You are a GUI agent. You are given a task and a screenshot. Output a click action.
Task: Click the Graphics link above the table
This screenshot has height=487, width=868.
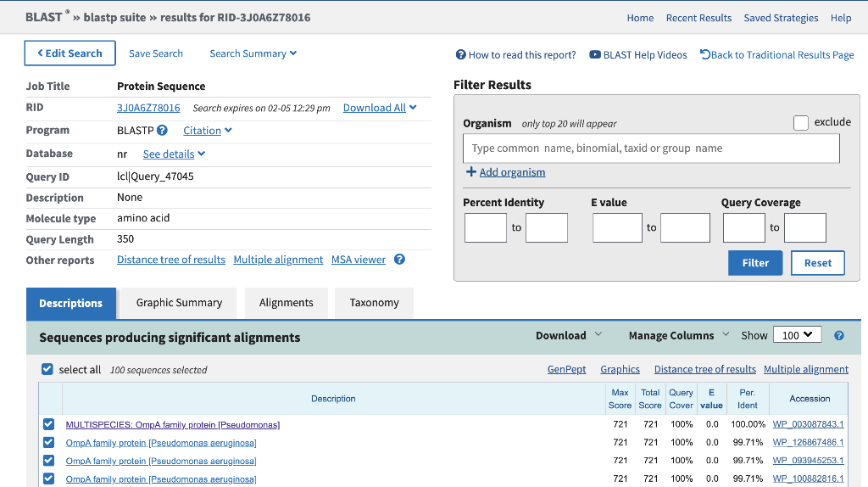click(620, 370)
